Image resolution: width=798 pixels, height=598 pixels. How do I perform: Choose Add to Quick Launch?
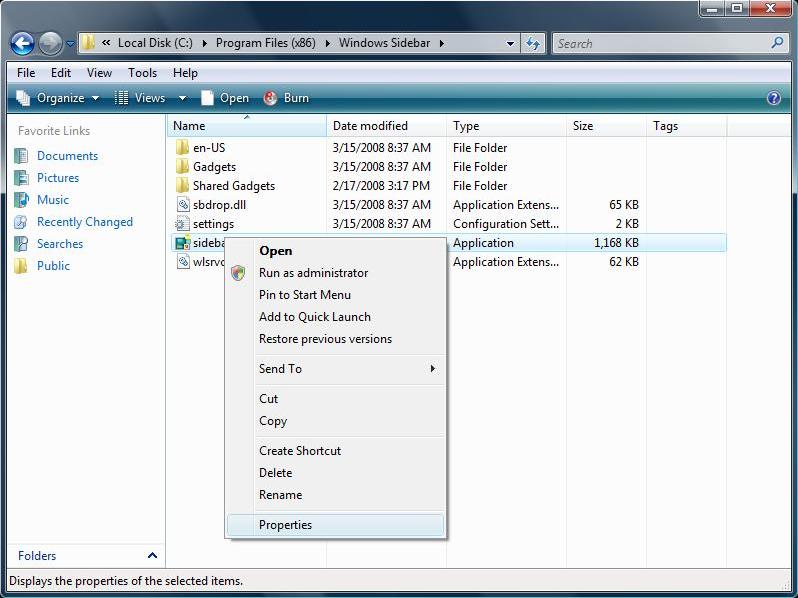[x=336, y=317]
